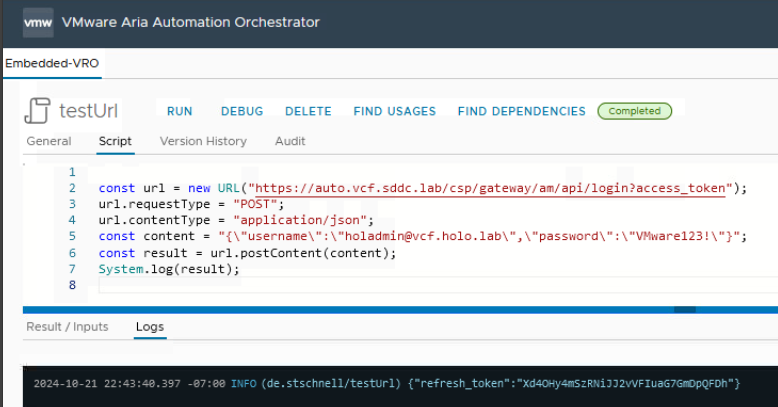
Task: Delete the testUrl action
Action: point(308,111)
